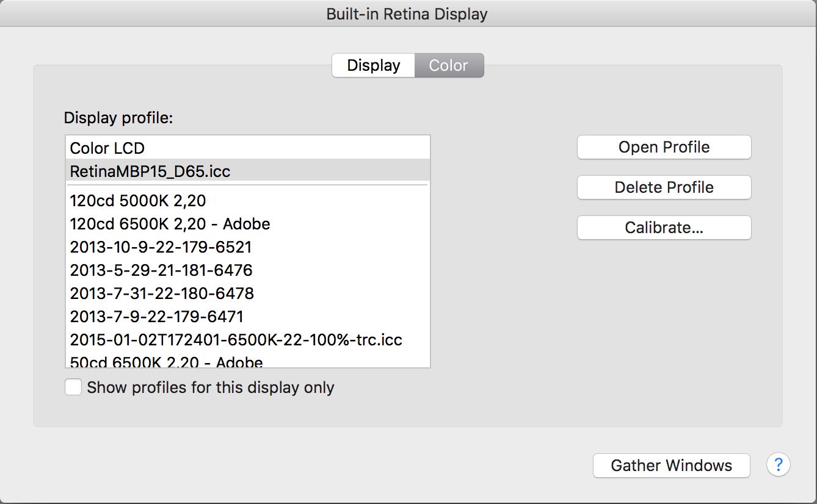Viewport: 817px width, 504px height.
Task: Enable Show profiles for this display only
Action: (x=73, y=387)
